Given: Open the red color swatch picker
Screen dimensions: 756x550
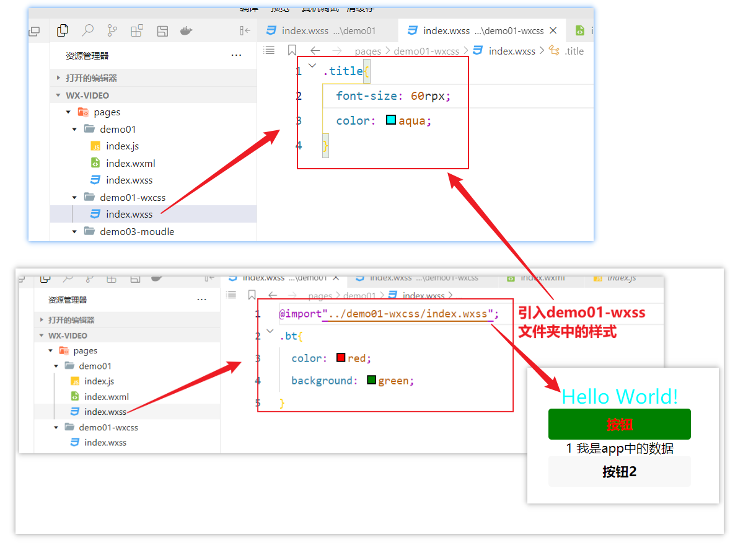Looking at the screenshot, I should coord(341,358).
